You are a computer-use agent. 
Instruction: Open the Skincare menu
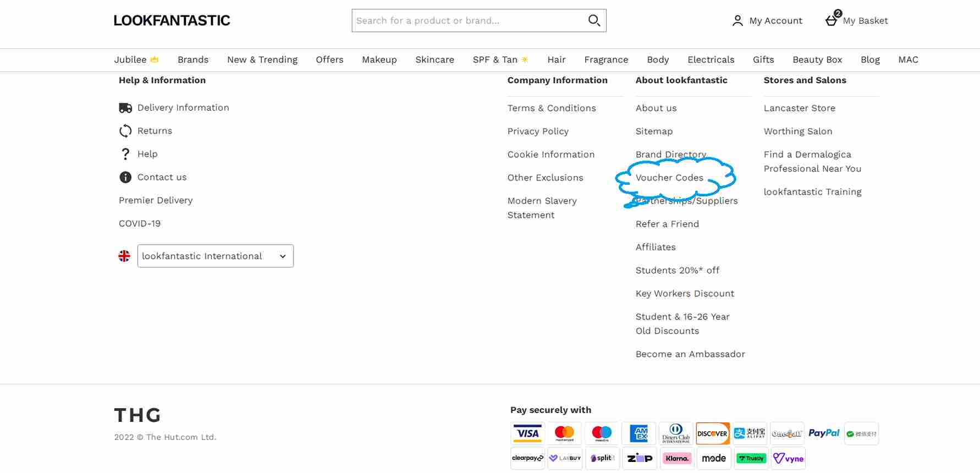434,59
